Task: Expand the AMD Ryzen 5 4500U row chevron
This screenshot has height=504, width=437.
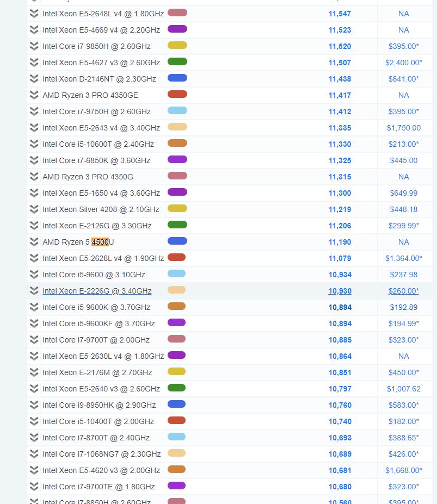Action: coord(34,242)
